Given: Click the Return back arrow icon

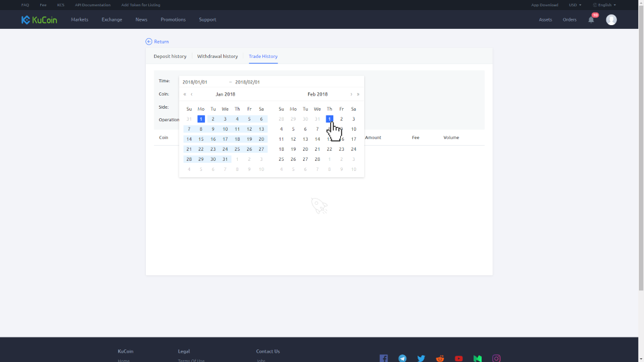Looking at the screenshot, I should click(x=149, y=41).
